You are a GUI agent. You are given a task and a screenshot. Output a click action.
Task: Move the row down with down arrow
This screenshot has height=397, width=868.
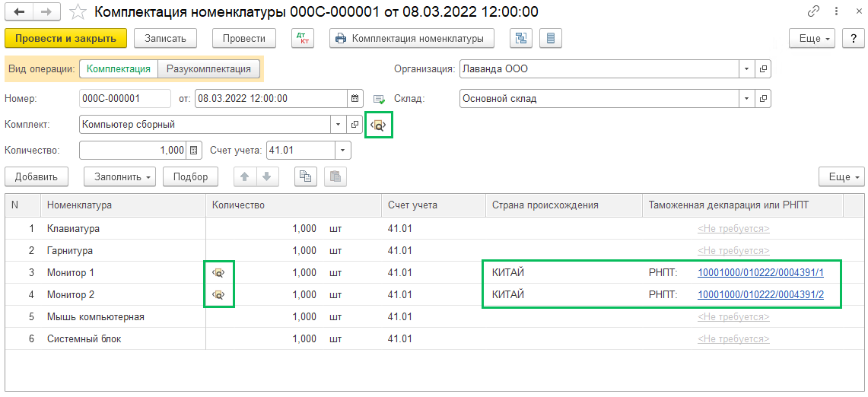click(267, 176)
